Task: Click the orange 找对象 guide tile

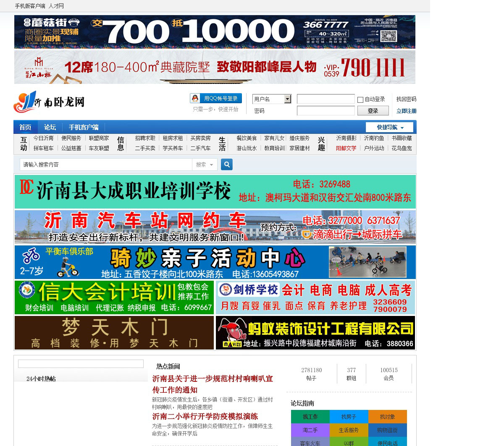Action: [388, 417]
